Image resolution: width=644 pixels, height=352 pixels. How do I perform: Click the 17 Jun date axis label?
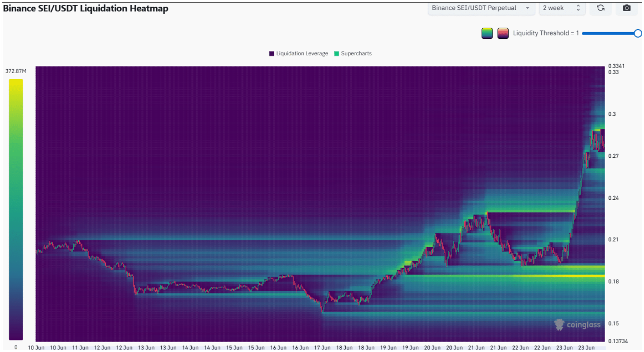[x=322, y=348]
